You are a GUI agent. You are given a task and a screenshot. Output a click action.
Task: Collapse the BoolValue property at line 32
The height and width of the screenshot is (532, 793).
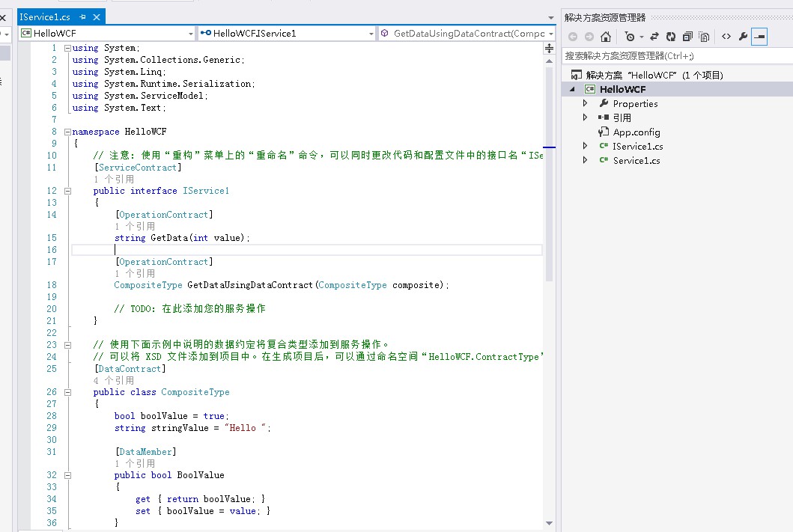pos(67,475)
